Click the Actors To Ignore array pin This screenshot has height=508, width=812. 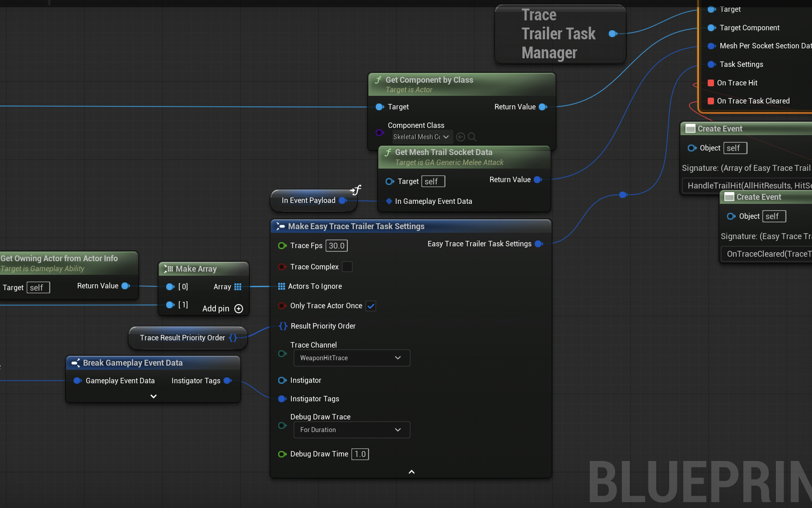click(281, 286)
